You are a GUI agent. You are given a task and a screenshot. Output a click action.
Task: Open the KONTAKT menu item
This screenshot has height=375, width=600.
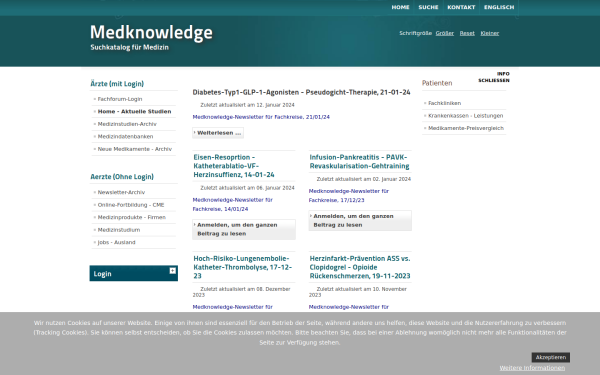[x=461, y=7]
